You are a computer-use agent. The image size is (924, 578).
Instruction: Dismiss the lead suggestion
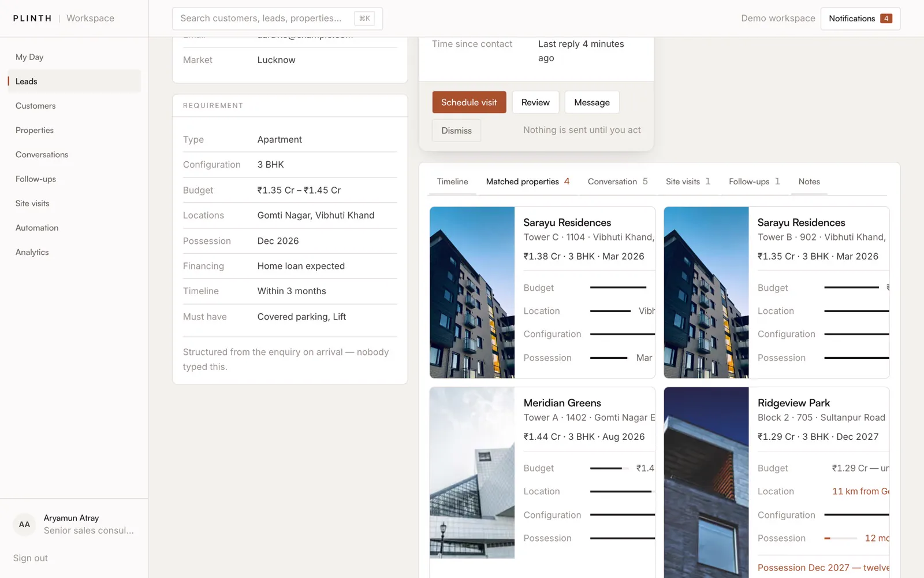[x=456, y=131]
